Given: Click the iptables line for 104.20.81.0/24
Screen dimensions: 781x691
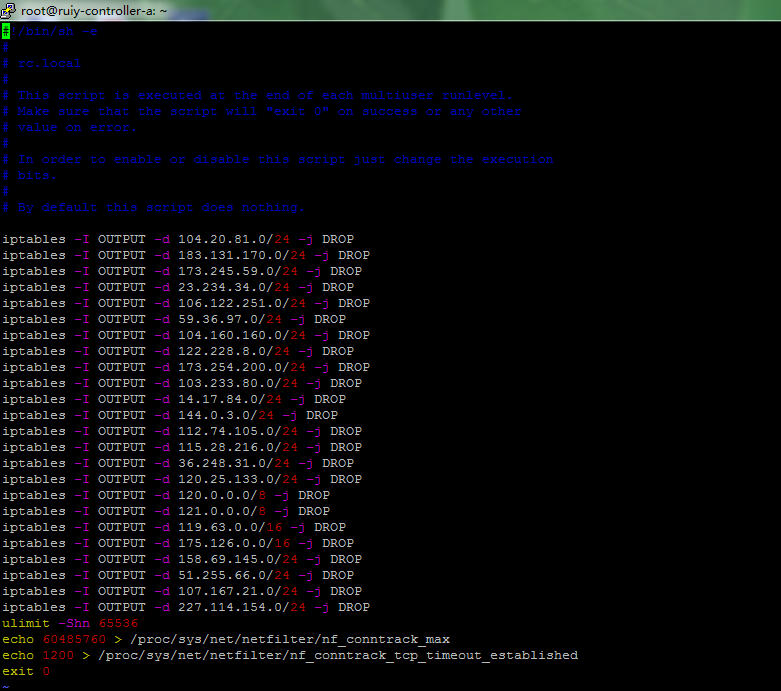Looking at the screenshot, I should (x=178, y=239).
